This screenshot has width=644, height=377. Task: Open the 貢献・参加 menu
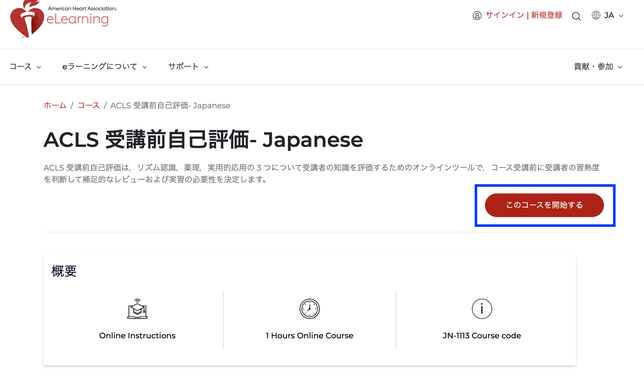(598, 67)
